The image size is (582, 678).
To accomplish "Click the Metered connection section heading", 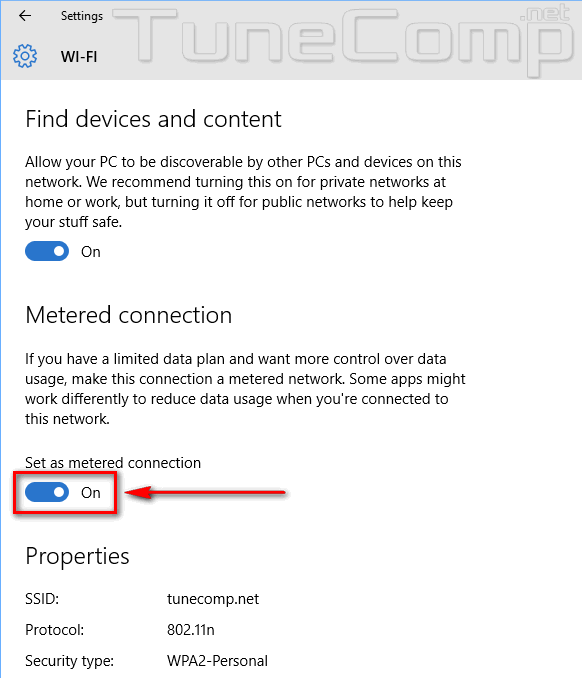I will tap(129, 315).
